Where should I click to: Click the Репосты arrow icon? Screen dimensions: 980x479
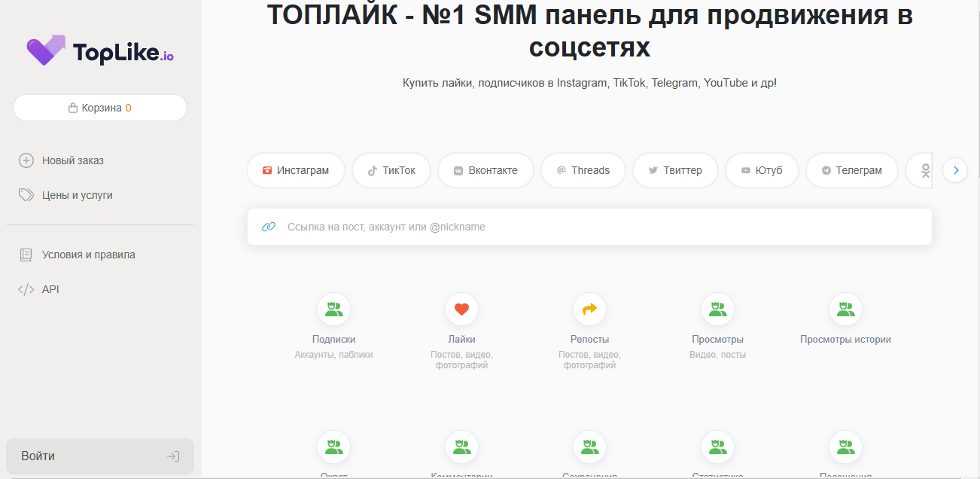589,309
